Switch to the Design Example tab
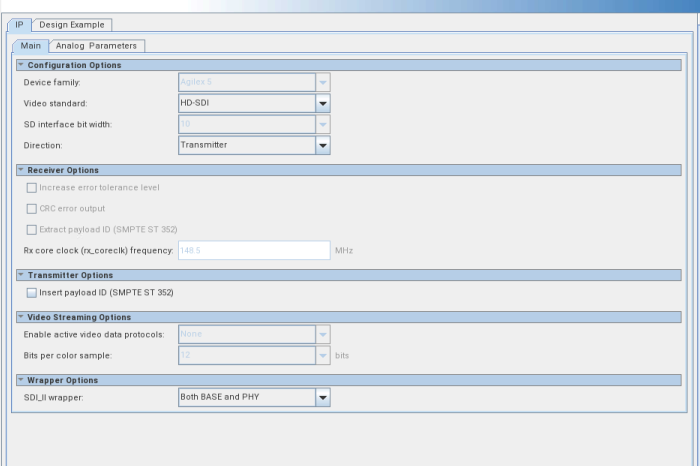 click(x=72, y=25)
